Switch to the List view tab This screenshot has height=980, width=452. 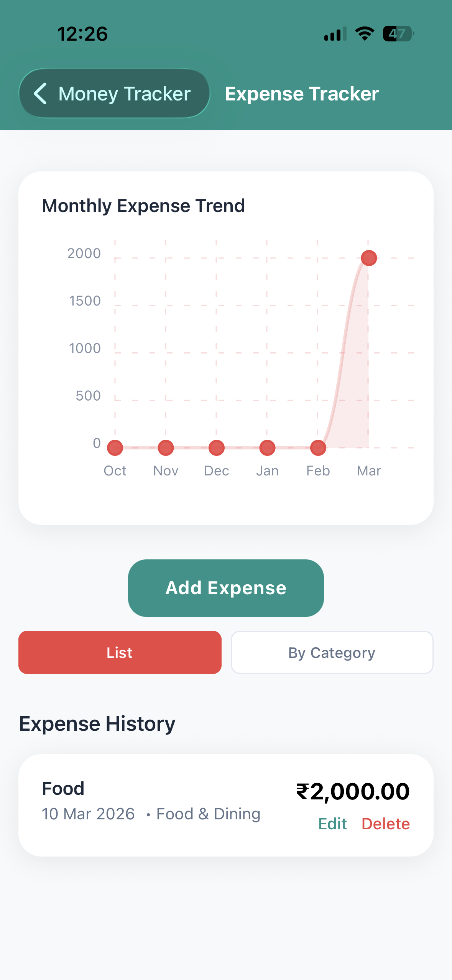120,653
